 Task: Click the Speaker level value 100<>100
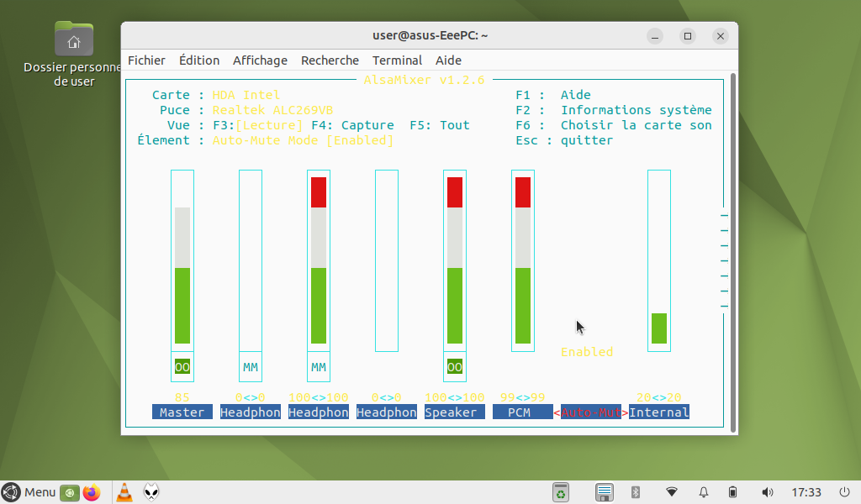(455, 397)
